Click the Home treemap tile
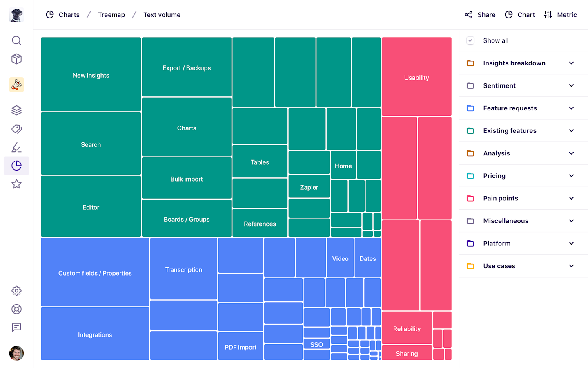This screenshot has height=368, width=588. [x=343, y=165]
